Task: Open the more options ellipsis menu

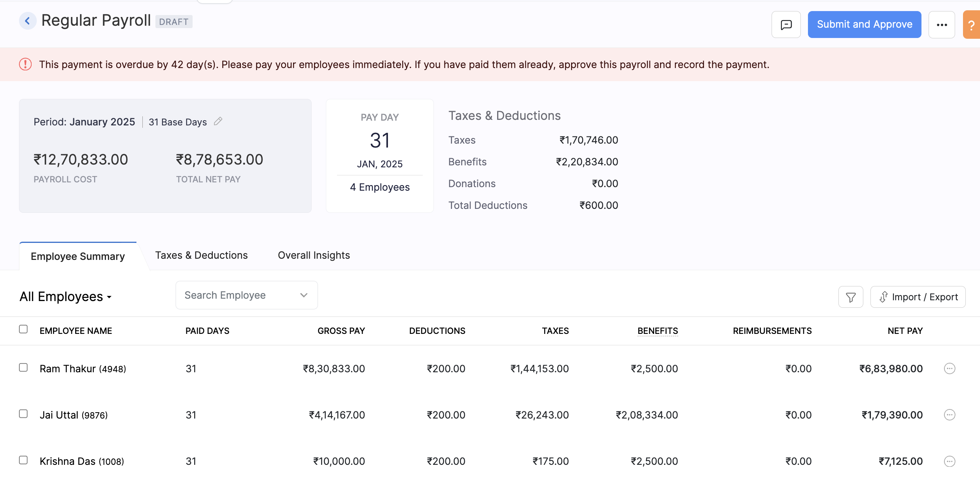Action: [942, 24]
